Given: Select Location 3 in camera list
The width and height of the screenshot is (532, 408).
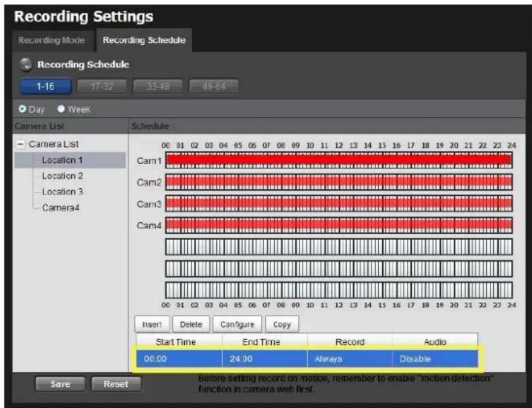Looking at the screenshot, I should [62, 191].
